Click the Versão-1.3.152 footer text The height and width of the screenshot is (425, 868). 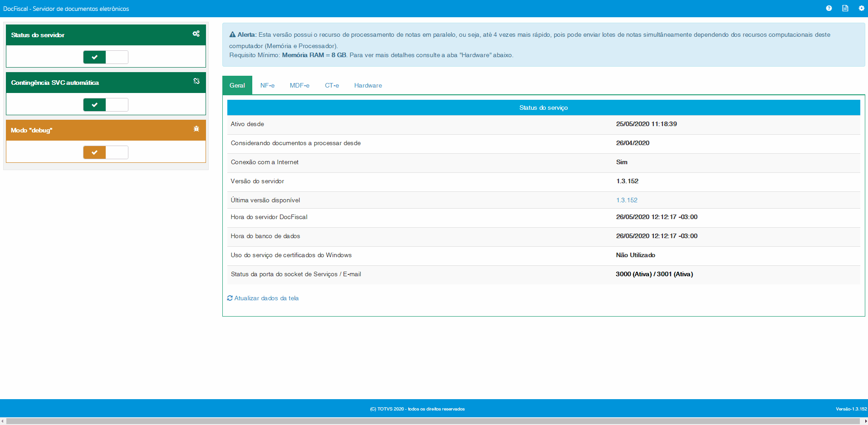coord(851,409)
